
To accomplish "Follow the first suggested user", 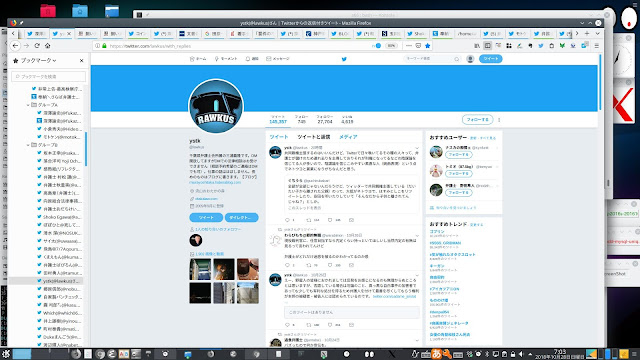I will 459,155.
